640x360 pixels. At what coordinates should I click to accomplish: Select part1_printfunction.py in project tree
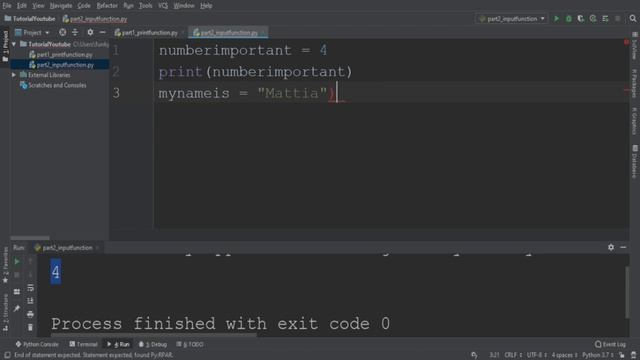tap(64, 55)
